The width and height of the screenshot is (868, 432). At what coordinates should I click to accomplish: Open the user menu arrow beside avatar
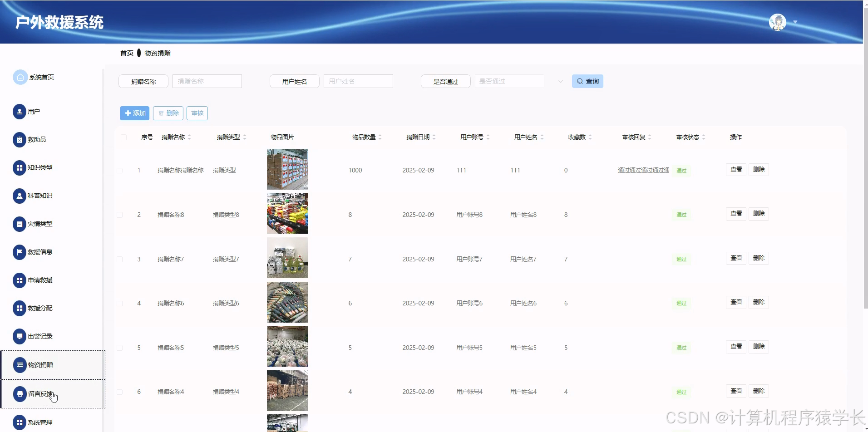tap(795, 22)
